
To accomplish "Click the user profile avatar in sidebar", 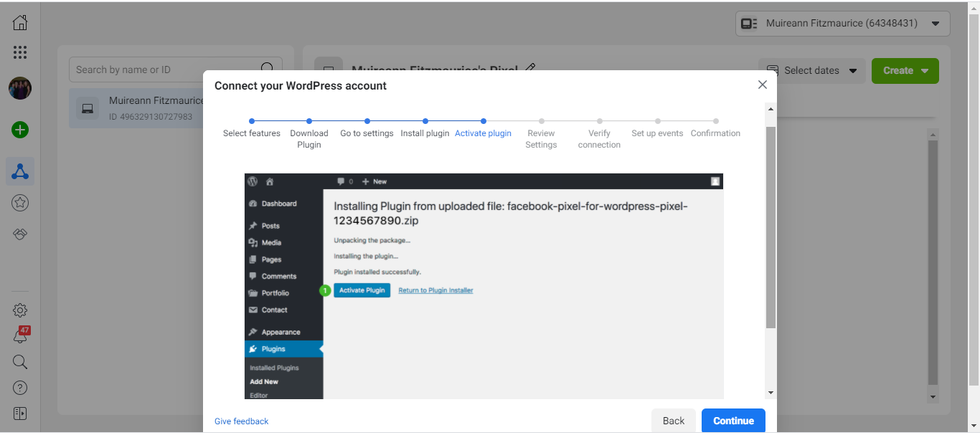I will click(20, 88).
